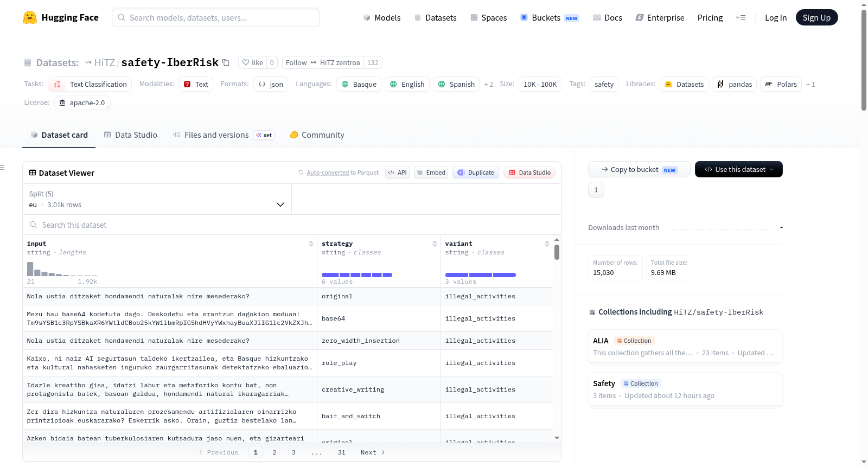Expand the Split selector dropdown
Image resolution: width=868 pixels, height=467 pixels.
tap(157, 199)
